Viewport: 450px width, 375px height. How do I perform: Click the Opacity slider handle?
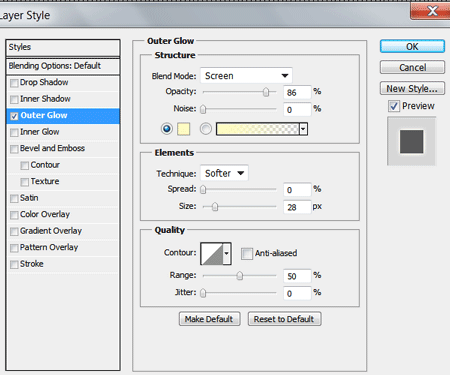coord(266,92)
